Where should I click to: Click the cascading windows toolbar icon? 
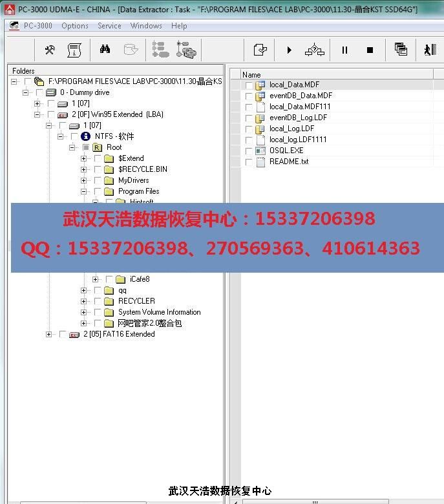[x=401, y=50]
